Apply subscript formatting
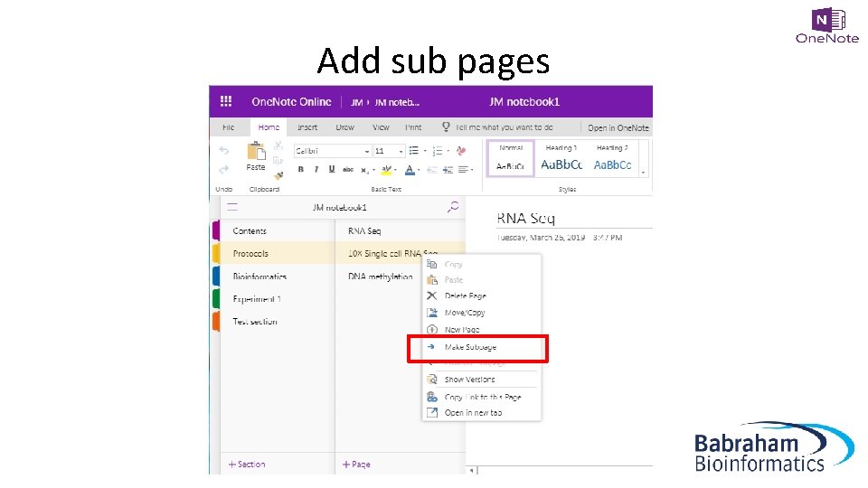This screenshot has height=488, width=868. point(363,170)
